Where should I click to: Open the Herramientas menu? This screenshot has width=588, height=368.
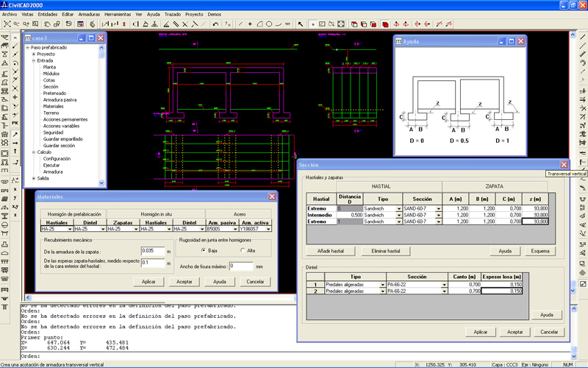pyautogui.click(x=118, y=14)
